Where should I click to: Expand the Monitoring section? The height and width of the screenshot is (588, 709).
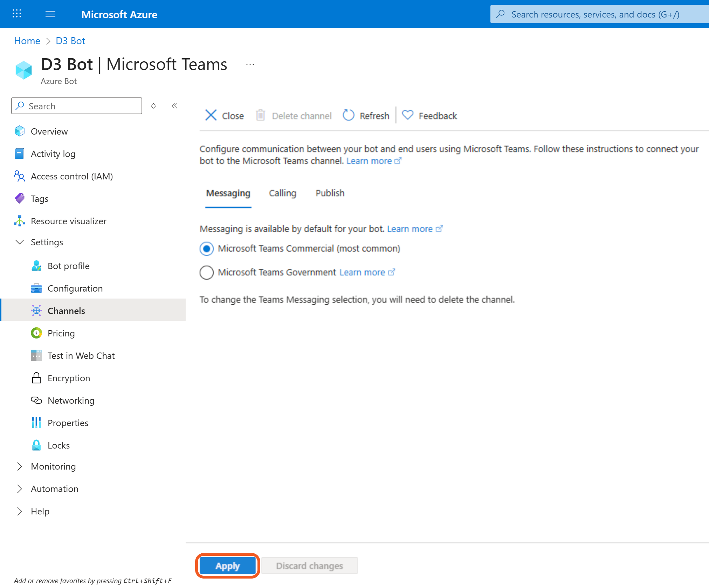click(20, 466)
